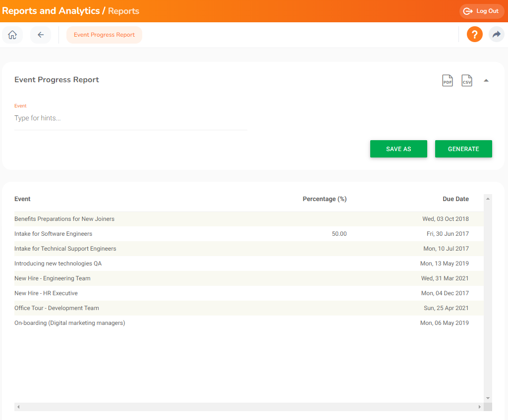Log Out of the application
508x420 pixels.
point(481,11)
